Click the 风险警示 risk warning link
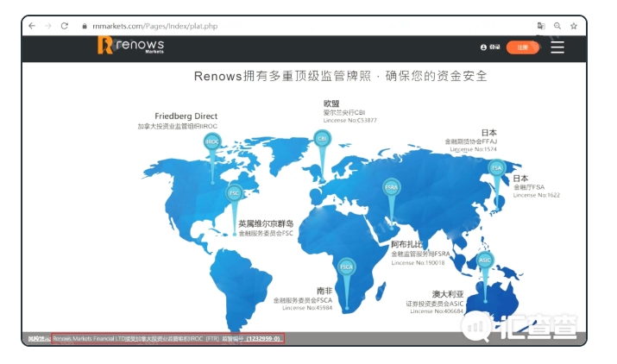This screenshot has height=364, width=617. click(39, 339)
